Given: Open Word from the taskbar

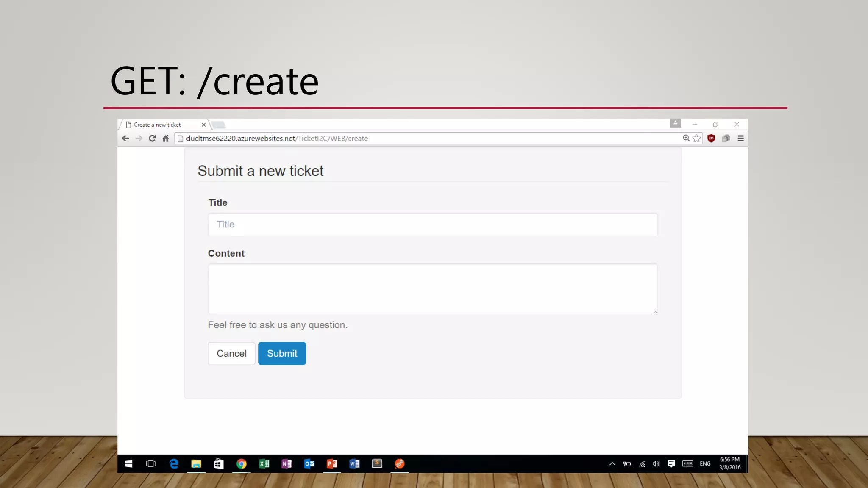Looking at the screenshot, I should (x=354, y=464).
